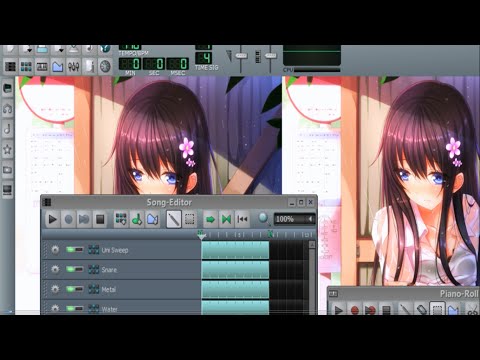Open the Beat+Bassline Editor from main toolbar
The height and width of the screenshot is (360, 480).
click(26, 66)
